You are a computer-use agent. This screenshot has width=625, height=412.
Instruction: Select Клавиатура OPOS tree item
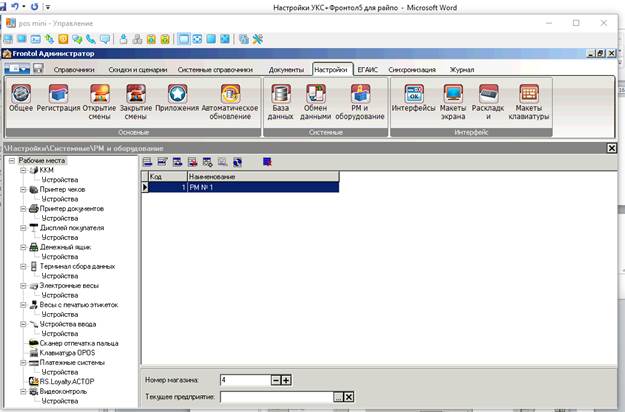coord(67,353)
